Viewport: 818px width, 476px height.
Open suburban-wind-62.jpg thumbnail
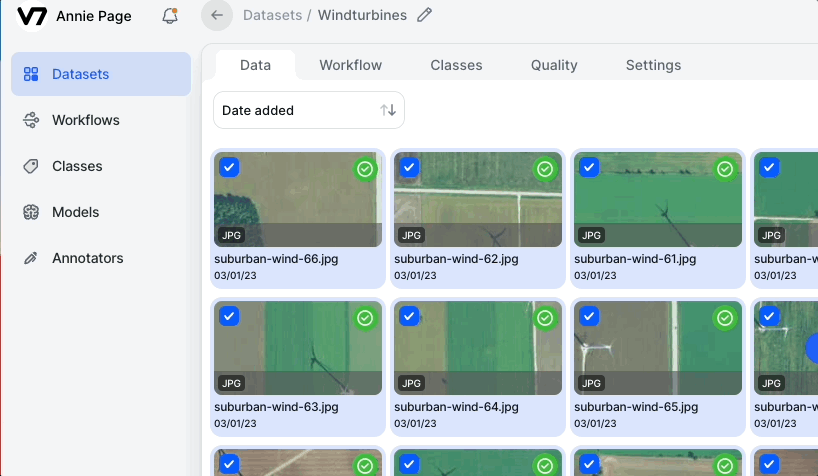(478, 199)
